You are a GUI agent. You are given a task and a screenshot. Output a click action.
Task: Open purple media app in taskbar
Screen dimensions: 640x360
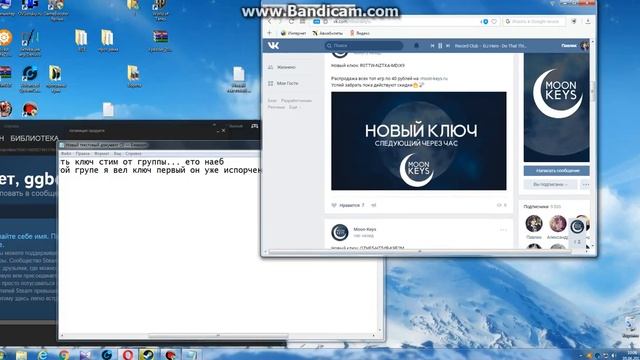click(85, 355)
